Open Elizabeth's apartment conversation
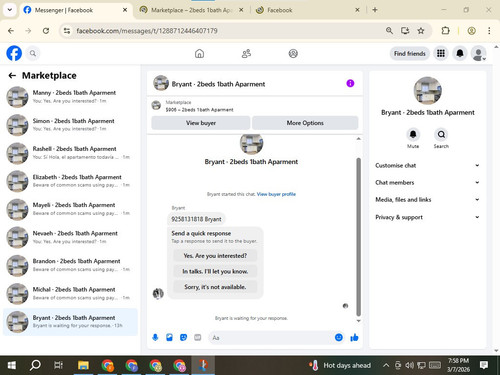 tap(70, 181)
